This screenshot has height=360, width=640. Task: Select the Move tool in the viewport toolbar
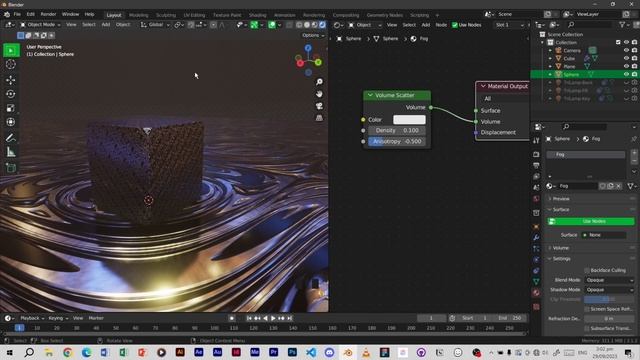[x=11, y=80]
